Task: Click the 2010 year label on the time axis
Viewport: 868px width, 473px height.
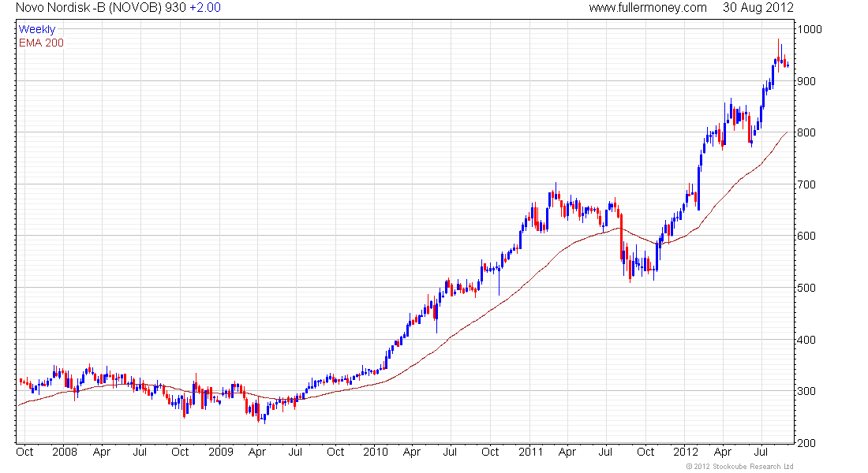Action: pyautogui.click(x=376, y=452)
